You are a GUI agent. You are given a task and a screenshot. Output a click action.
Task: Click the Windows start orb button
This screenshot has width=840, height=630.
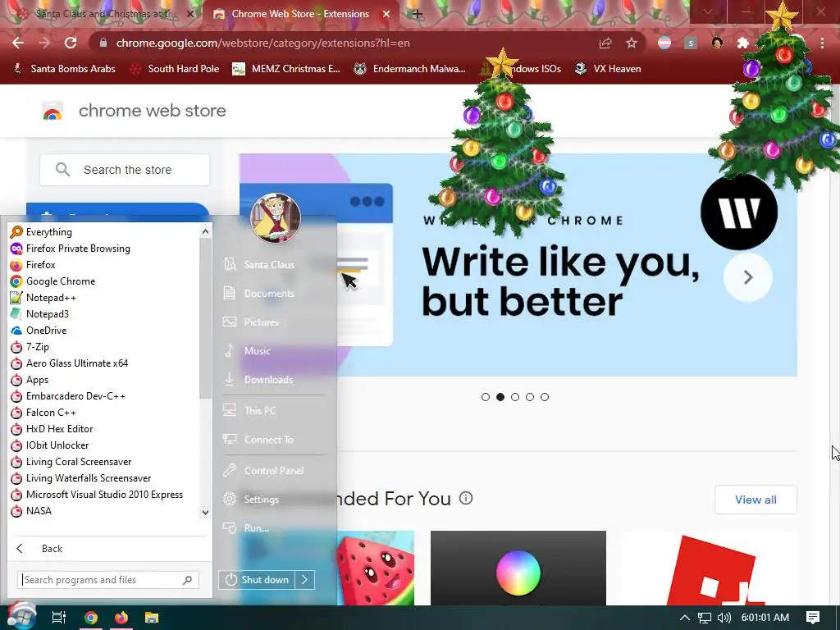click(x=21, y=617)
